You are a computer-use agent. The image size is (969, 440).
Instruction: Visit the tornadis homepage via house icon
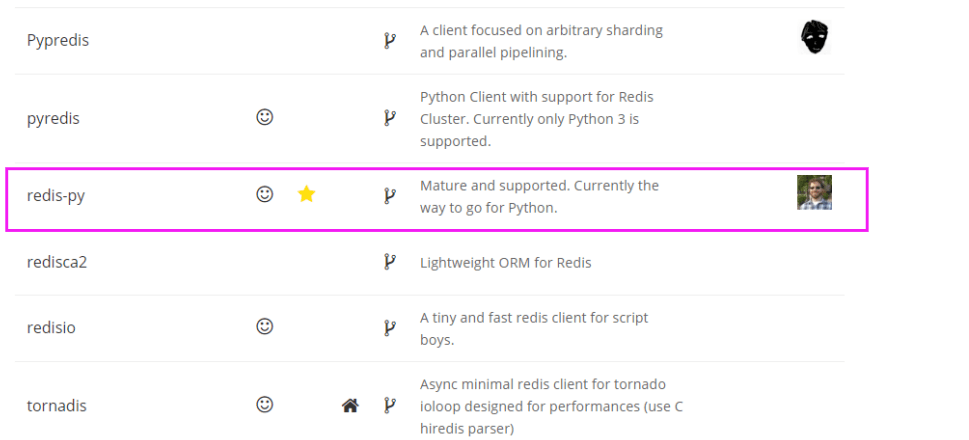tap(350, 405)
